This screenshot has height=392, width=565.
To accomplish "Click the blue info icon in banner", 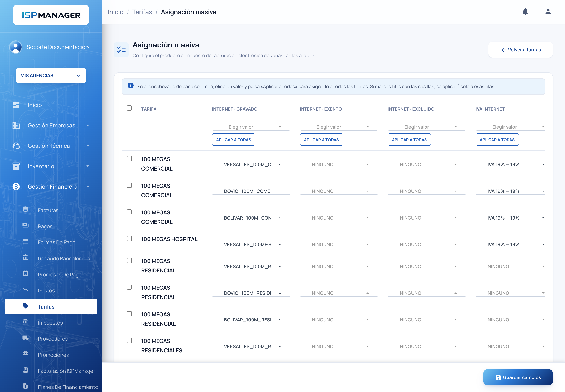I will [130, 85].
